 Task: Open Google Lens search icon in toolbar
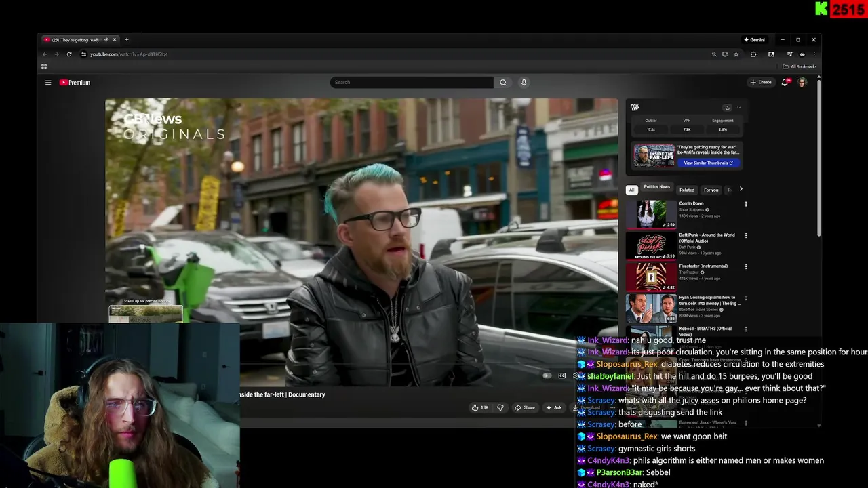click(x=771, y=54)
